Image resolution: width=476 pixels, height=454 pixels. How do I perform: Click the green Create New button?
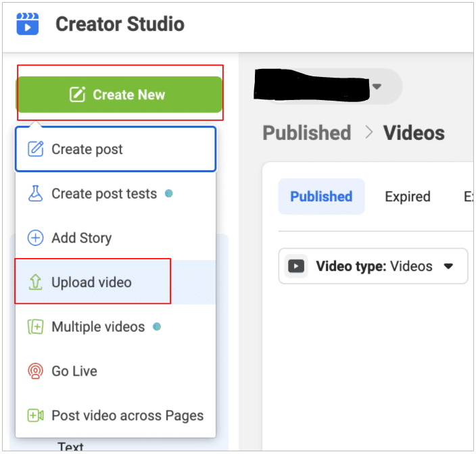[119, 95]
